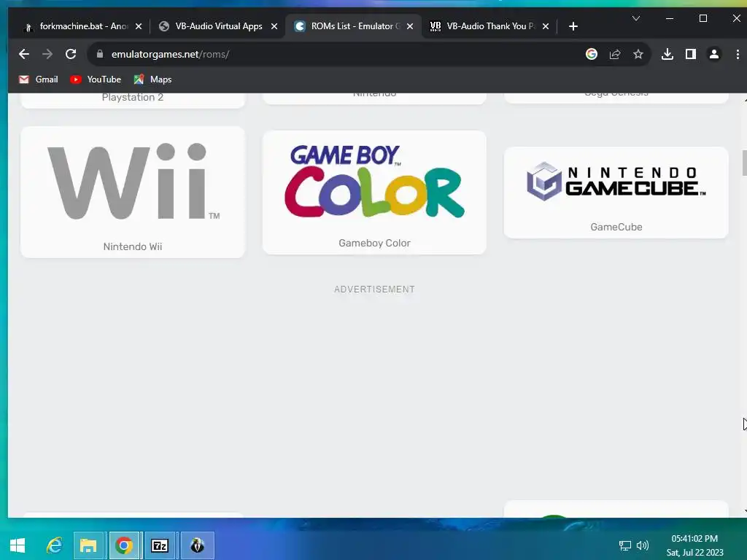The image size is (747, 560).
Task: Open the Windows Start menu
Action: [18, 545]
